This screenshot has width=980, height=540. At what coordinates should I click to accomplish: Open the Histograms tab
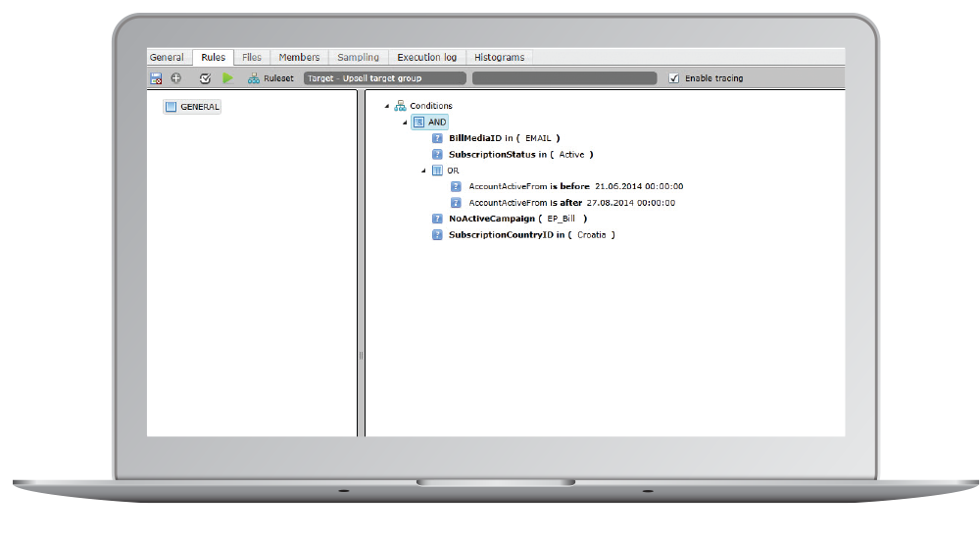(x=500, y=57)
